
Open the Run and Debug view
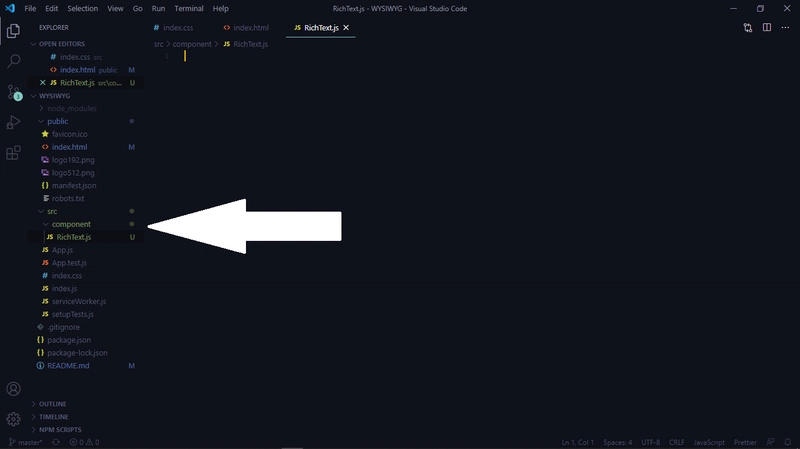tap(13, 122)
